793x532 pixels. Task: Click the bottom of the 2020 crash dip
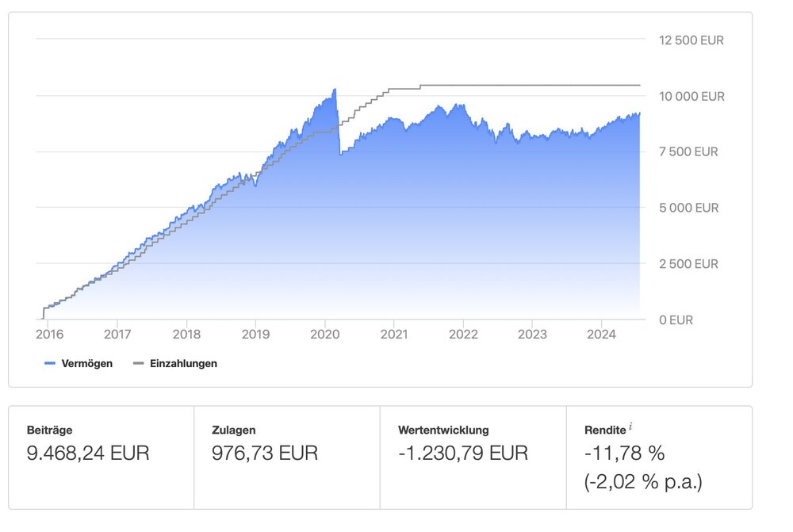point(341,154)
